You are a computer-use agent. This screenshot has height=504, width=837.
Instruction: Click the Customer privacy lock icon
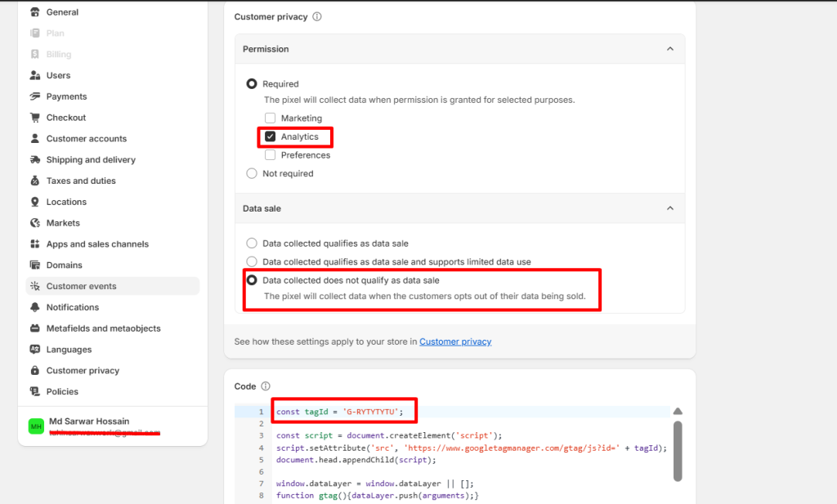click(34, 371)
